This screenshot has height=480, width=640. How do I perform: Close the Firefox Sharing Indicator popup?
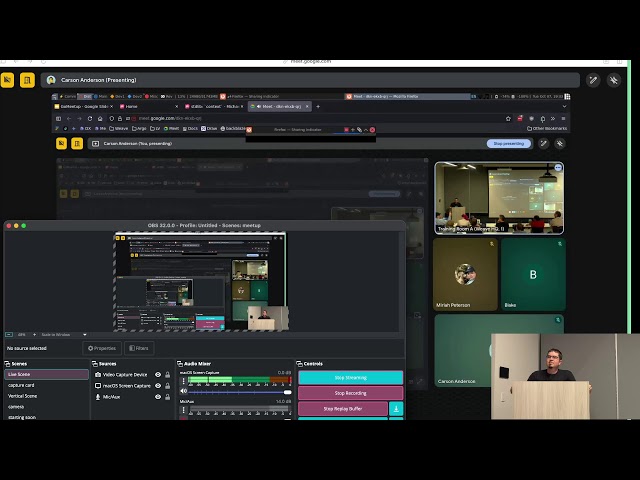point(372,130)
